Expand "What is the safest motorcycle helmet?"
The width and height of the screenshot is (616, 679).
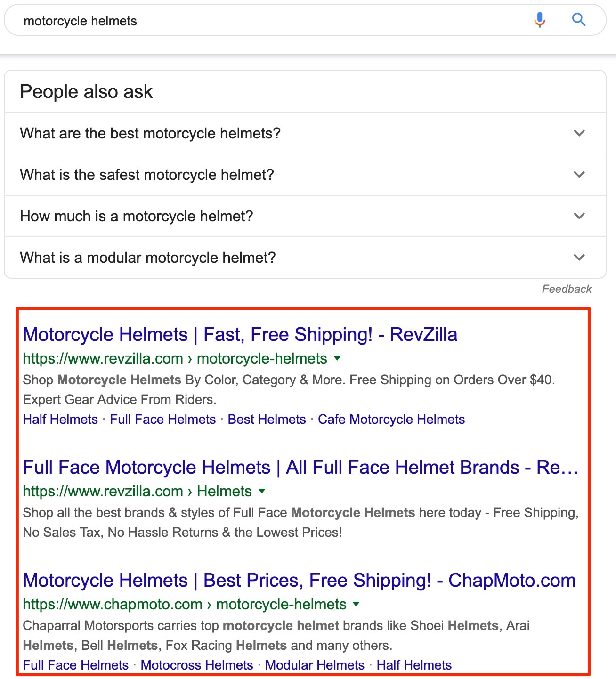coord(579,175)
